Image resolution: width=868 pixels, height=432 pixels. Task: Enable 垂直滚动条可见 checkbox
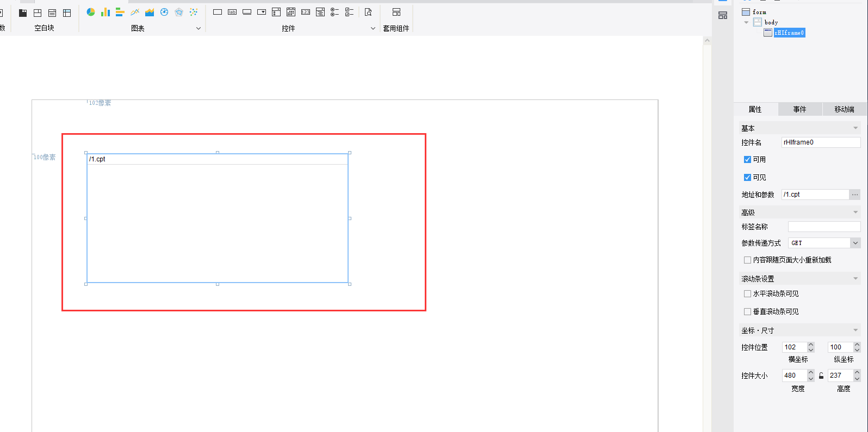(747, 311)
